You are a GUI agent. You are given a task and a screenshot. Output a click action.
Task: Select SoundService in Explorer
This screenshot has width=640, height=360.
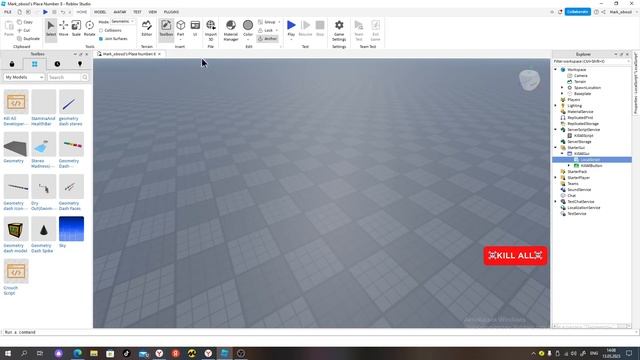point(579,190)
